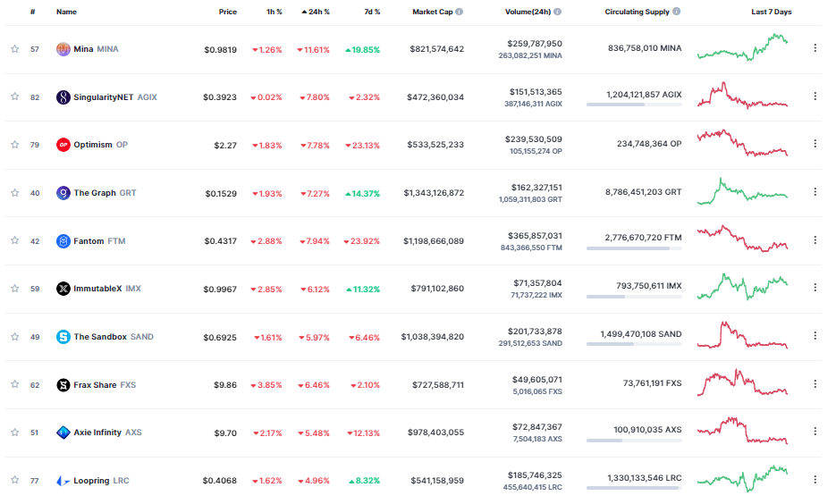Open the more options menu for Fantom

815,240
